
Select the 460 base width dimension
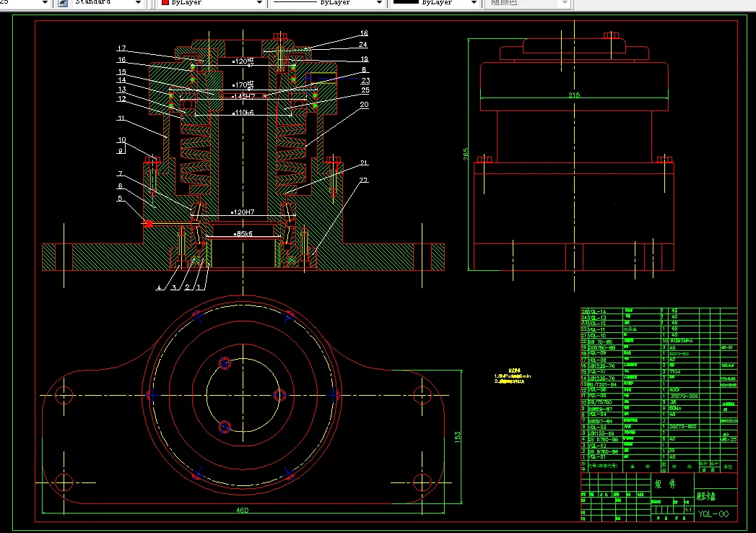(x=242, y=511)
